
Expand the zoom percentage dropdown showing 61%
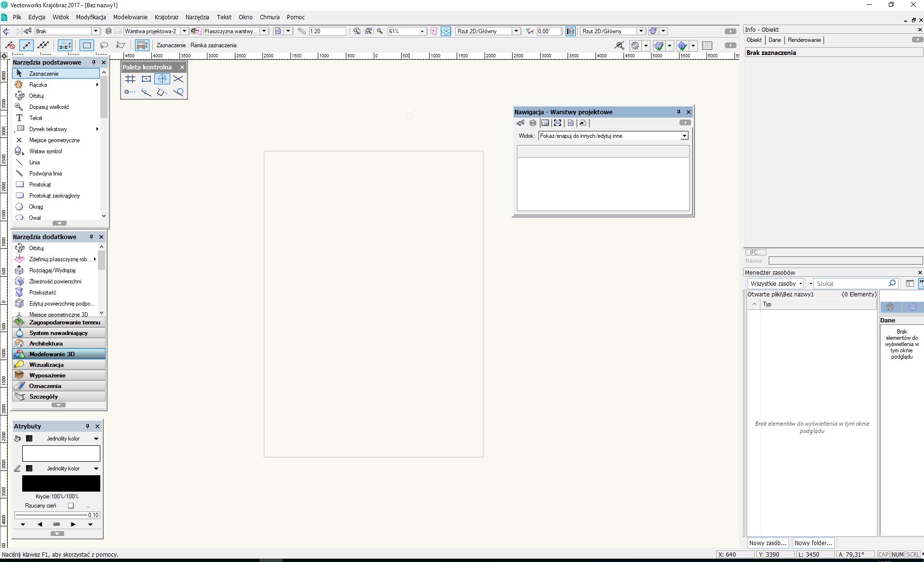coord(421,31)
